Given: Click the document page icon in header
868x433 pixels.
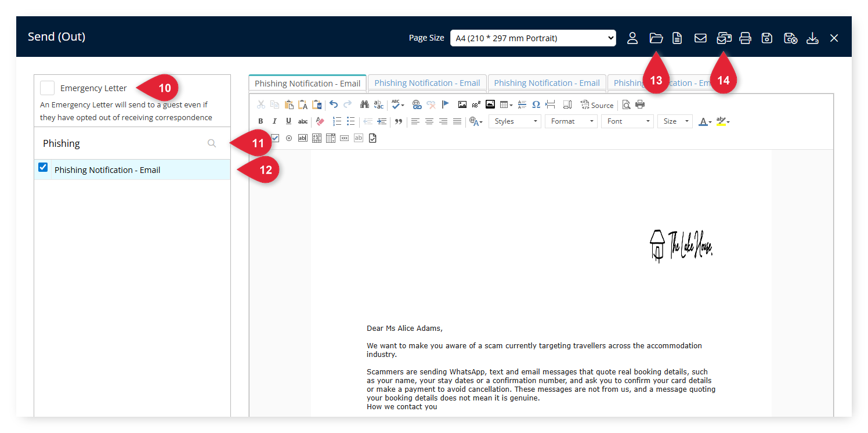Looking at the screenshot, I should tap(677, 38).
